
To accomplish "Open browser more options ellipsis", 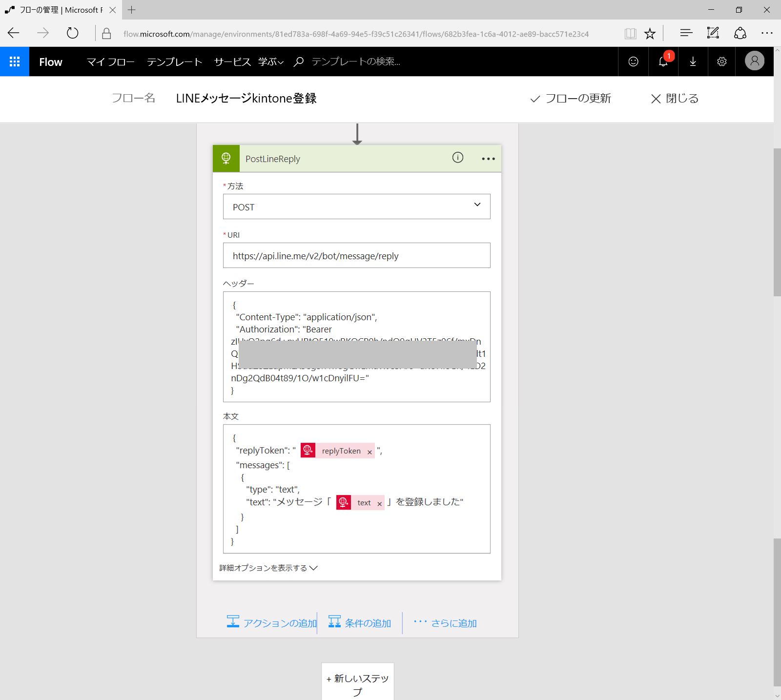I will pyautogui.click(x=767, y=33).
